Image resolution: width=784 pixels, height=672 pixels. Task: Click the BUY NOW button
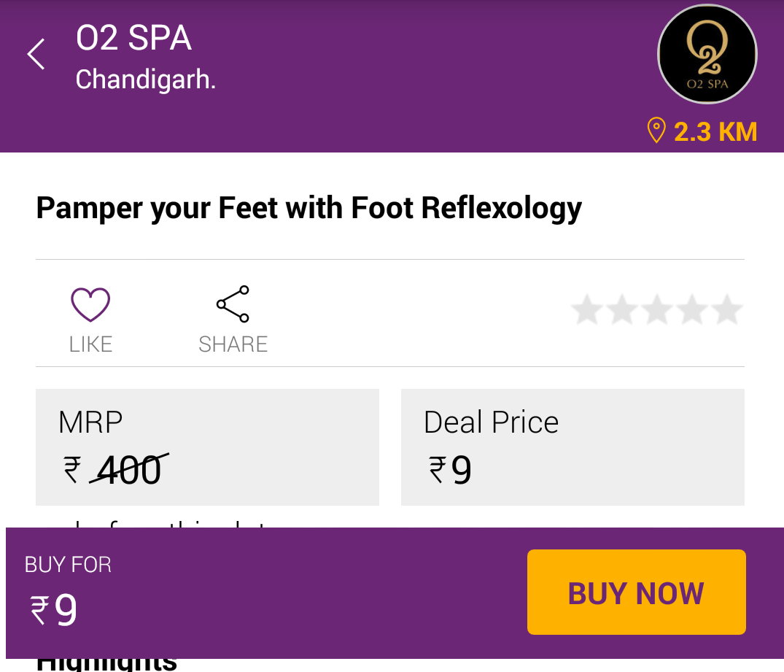(x=637, y=592)
